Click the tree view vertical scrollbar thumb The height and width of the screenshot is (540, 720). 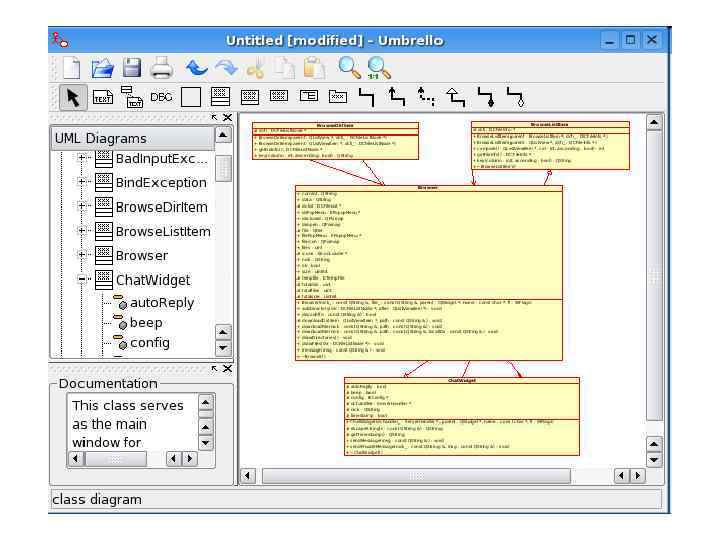(223, 169)
